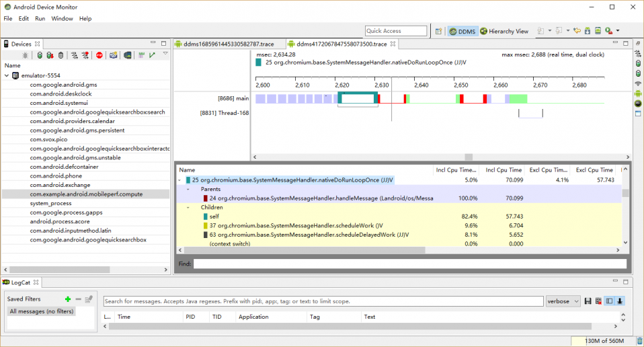Open the green Android robot view icon
Screen dimensions: 644x347
click(638, 93)
